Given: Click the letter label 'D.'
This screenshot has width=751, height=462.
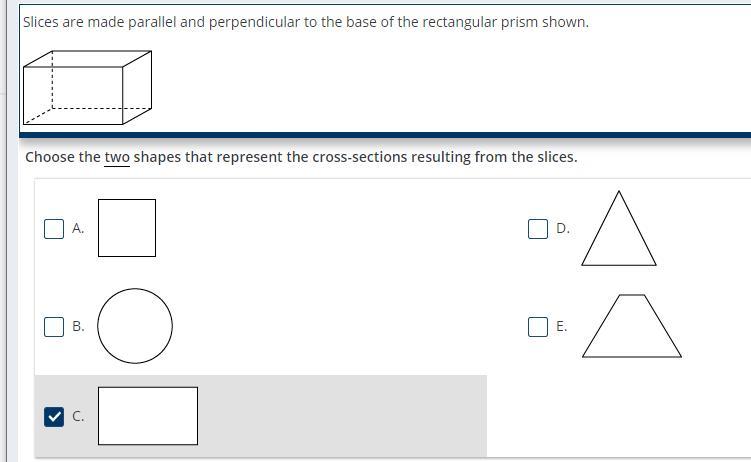Looking at the screenshot, I should pos(563,228).
